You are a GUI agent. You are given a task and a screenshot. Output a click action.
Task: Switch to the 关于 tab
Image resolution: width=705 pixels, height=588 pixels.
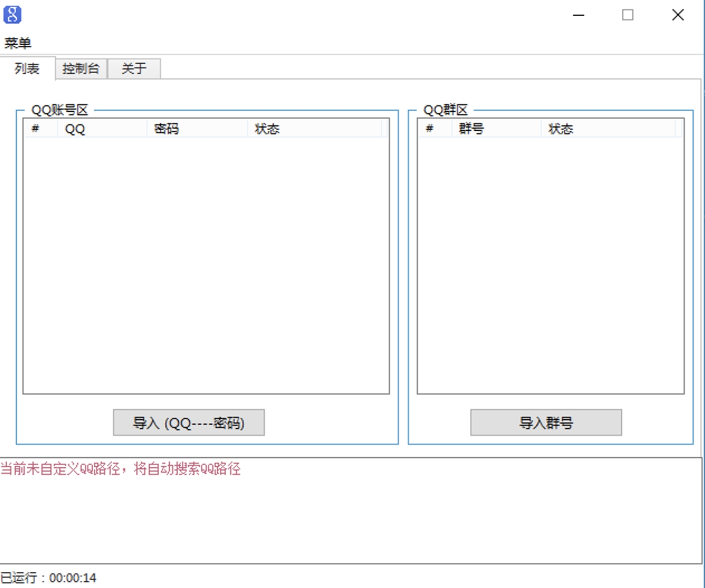coord(134,69)
